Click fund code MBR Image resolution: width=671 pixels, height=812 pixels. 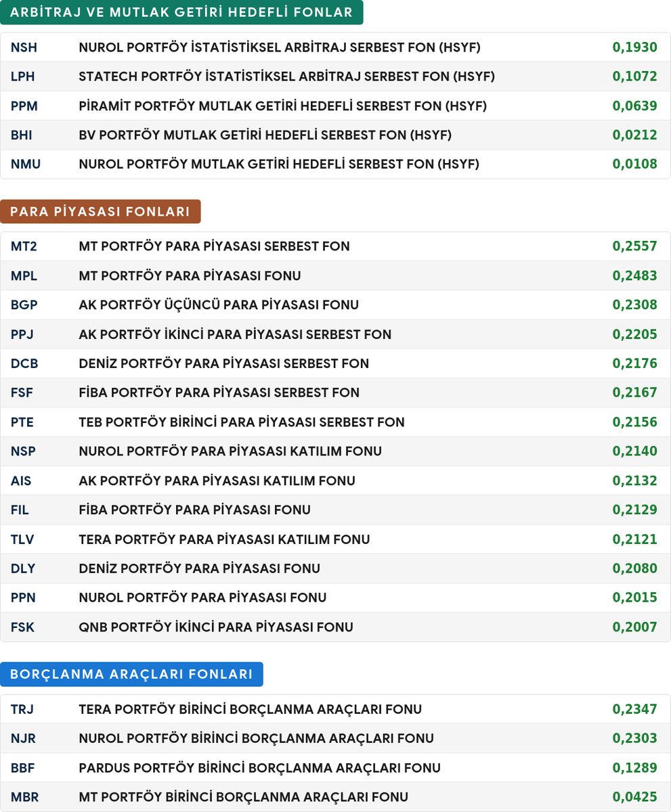coord(24,797)
